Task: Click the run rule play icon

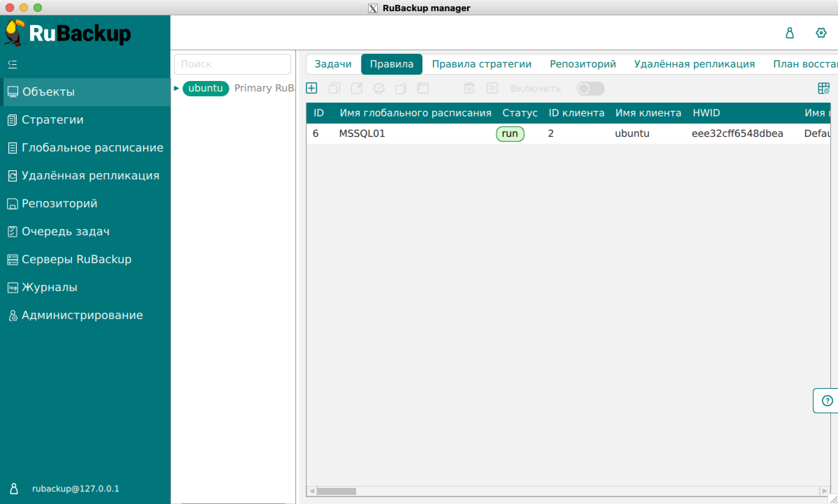Action: (492, 88)
